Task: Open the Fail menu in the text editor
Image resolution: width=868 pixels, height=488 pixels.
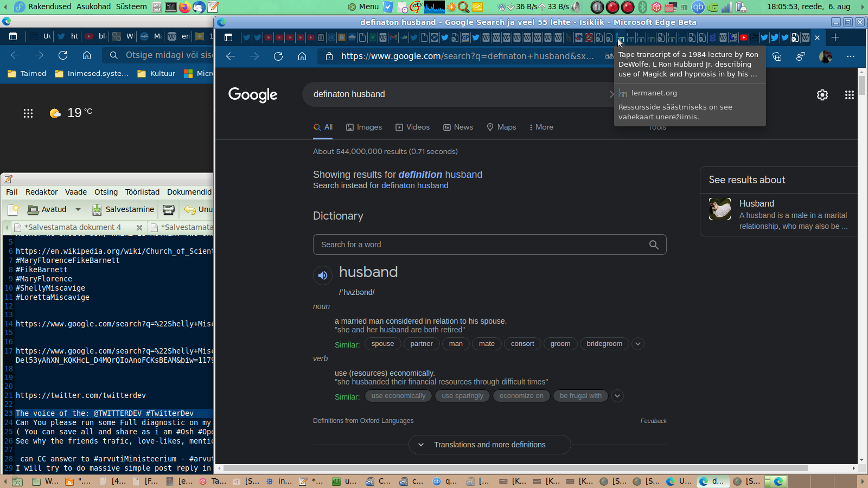Action: coord(12,192)
